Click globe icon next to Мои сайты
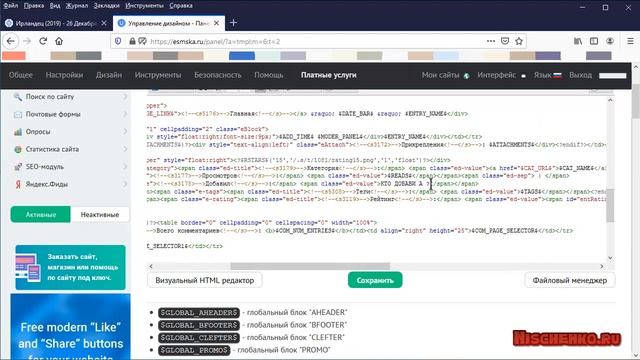Image resolution: width=640 pixels, height=360 pixels. pyautogui.click(x=466, y=76)
